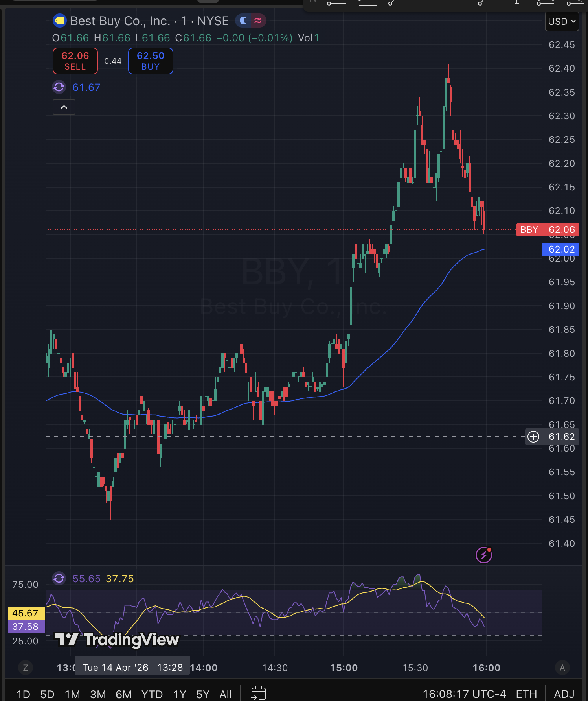Viewport: 588px width, 701px height.
Task: Click the Vol 1 volume readout
Action: (x=309, y=38)
